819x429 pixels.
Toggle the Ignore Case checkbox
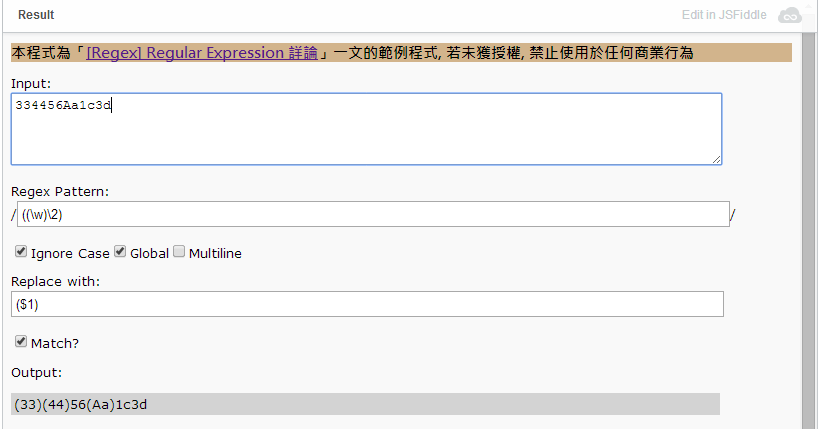coord(21,252)
